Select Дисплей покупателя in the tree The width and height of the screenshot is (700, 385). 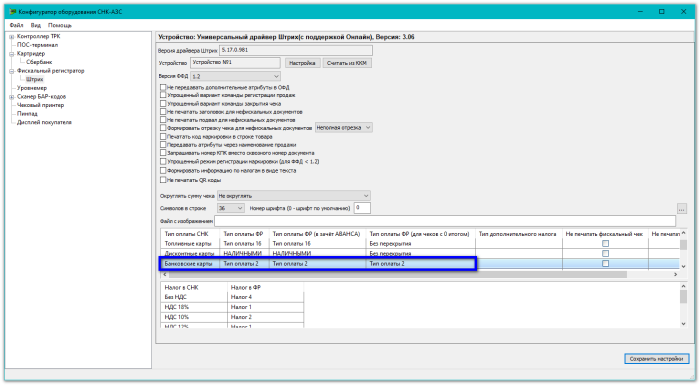44,122
